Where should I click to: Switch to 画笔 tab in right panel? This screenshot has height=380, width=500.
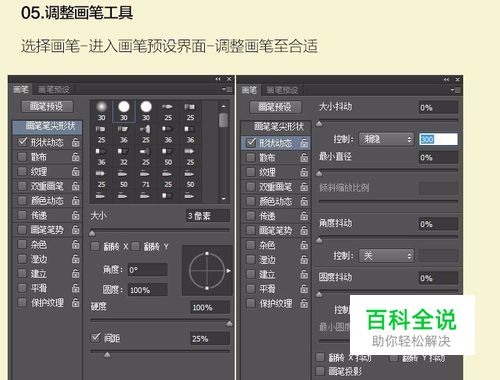(x=249, y=90)
